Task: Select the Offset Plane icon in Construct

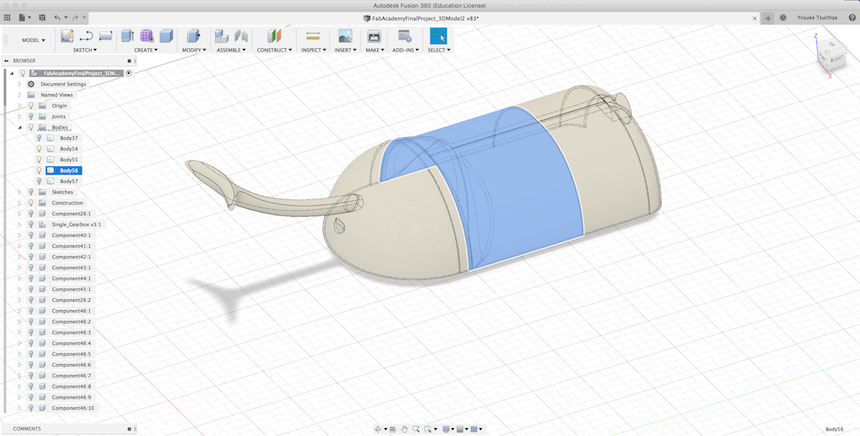Action: 273,36
